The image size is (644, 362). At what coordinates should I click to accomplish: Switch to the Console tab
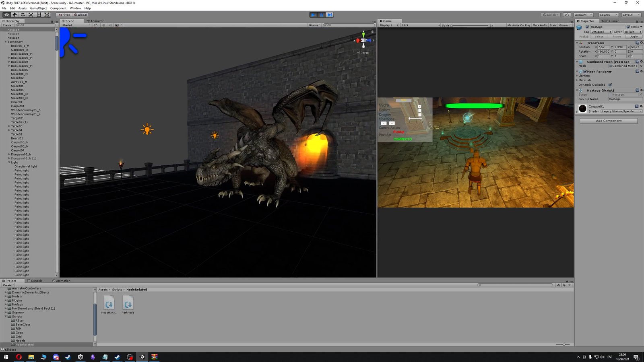pyautogui.click(x=35, y=281)
